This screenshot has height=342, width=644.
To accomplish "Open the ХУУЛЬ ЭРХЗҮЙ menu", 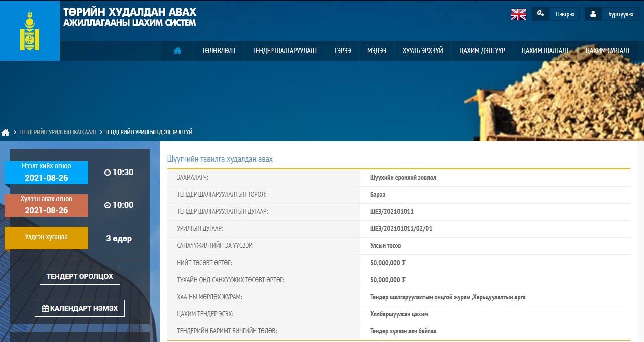I will coord(422,51).
